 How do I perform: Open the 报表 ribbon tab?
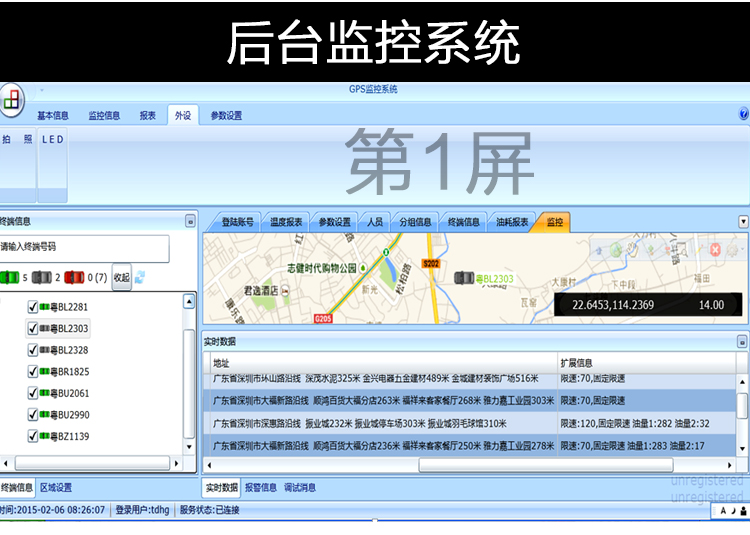coord(148,116)
